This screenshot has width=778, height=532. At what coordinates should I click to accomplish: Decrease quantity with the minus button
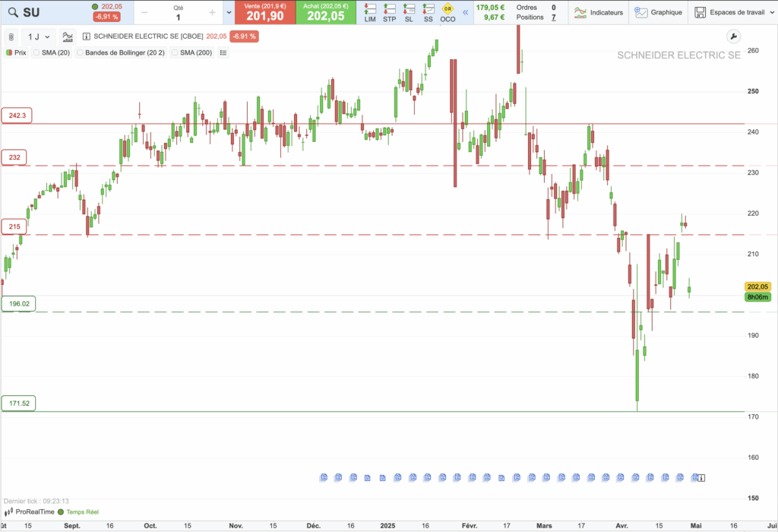point(144,12)
